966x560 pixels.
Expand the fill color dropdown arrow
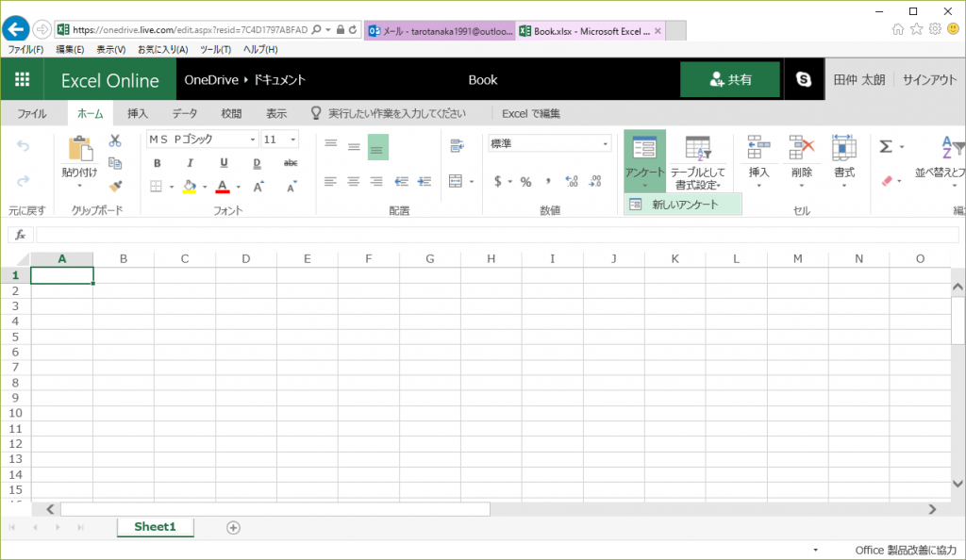pos(205,187)
